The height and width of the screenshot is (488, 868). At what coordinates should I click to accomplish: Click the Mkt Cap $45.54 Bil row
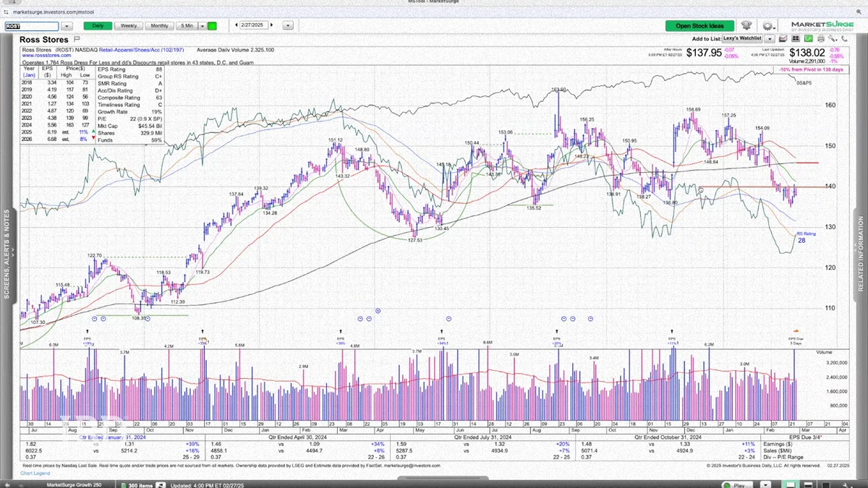130,126
